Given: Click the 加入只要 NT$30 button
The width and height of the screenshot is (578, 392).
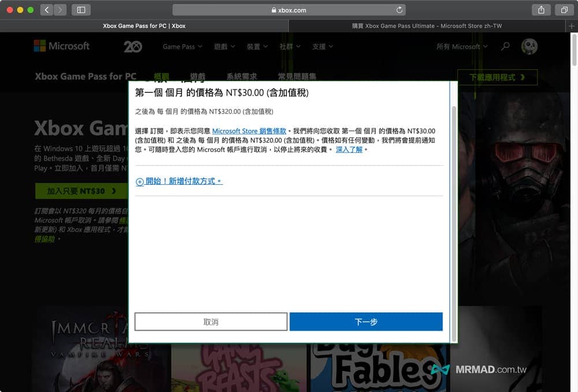Looking at the screenshot, I should (x=81, y=191).
